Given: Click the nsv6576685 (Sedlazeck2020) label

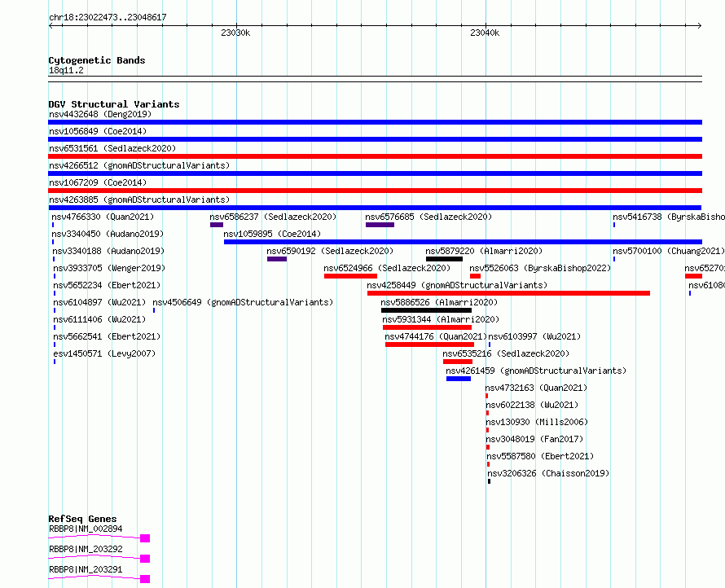Looking at the screenshot, I should 428,217.
